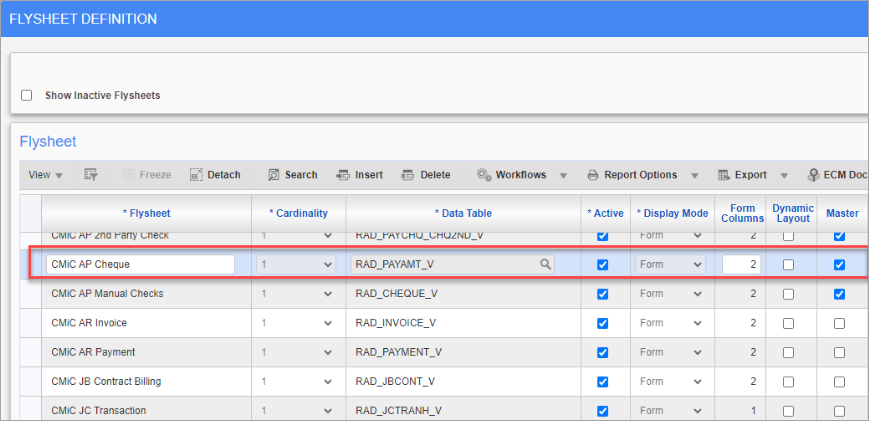Image resolution: width=869 pixels, height=421 pixels.
Task: Toggle Active checkbox for CMiC AP Cheque
Action: click(602, 265)
